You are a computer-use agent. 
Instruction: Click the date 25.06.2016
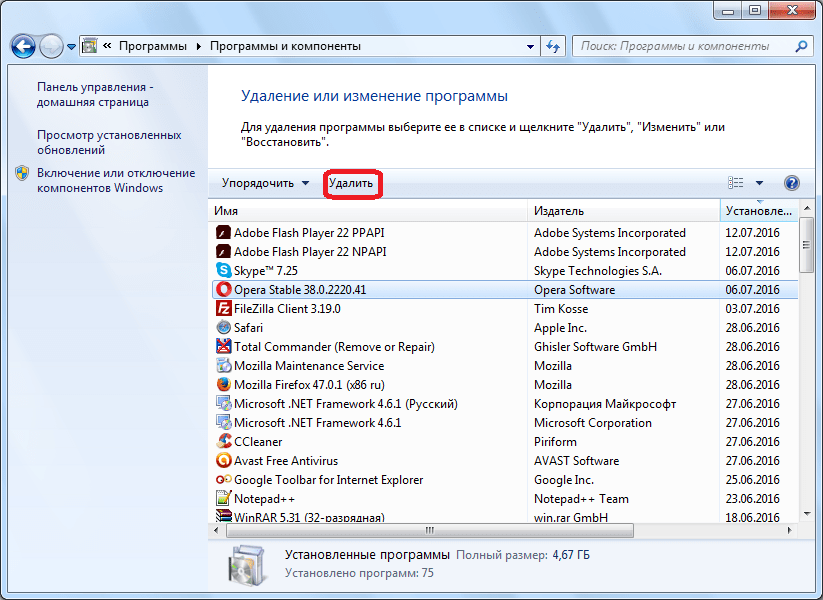coord(753,479)
